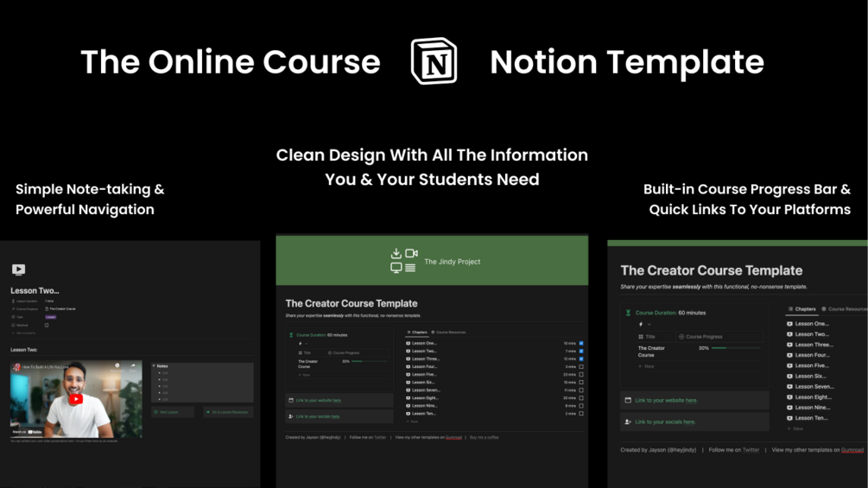Open 'Link to your website here' in middle page
This screenshot has height=488, width=868.
click(x=319, y=400)
